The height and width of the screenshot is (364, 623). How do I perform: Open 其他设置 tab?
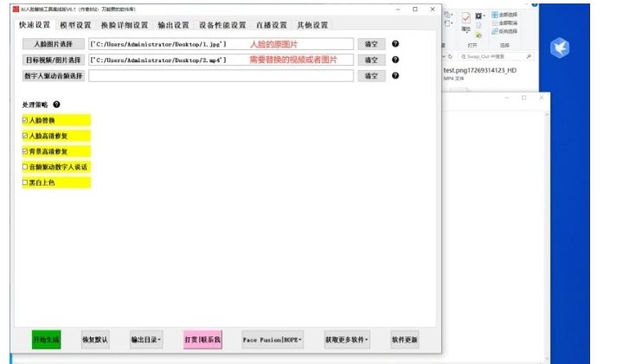tap(312, 25)
